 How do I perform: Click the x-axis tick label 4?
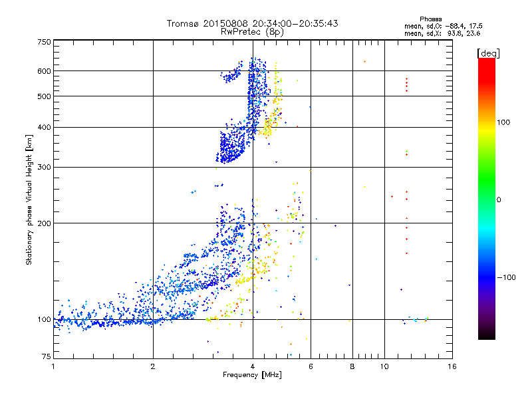253,366
